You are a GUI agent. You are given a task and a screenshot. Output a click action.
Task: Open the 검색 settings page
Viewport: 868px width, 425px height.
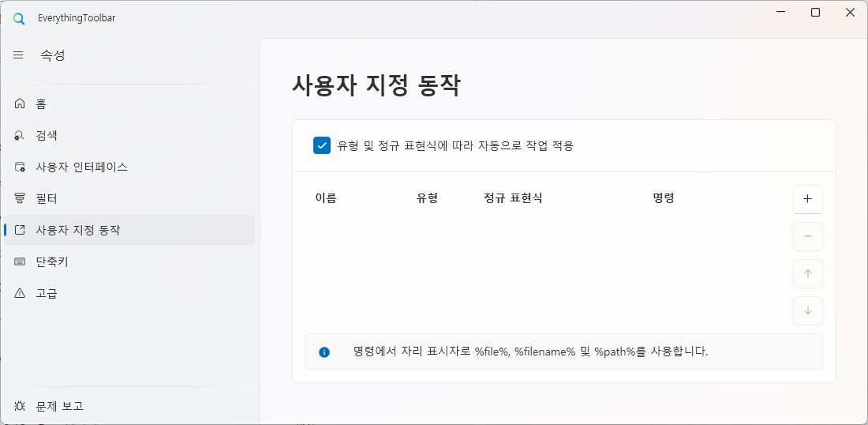click(129, 135)
